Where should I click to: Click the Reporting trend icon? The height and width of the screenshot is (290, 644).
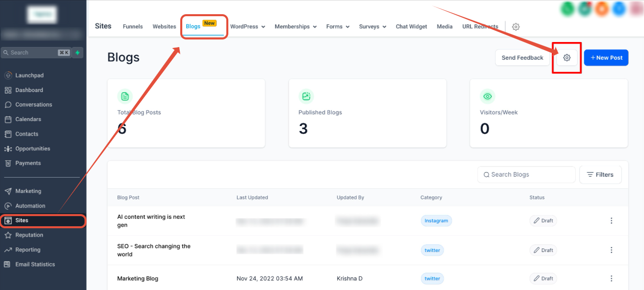click(x=8, y=250)
